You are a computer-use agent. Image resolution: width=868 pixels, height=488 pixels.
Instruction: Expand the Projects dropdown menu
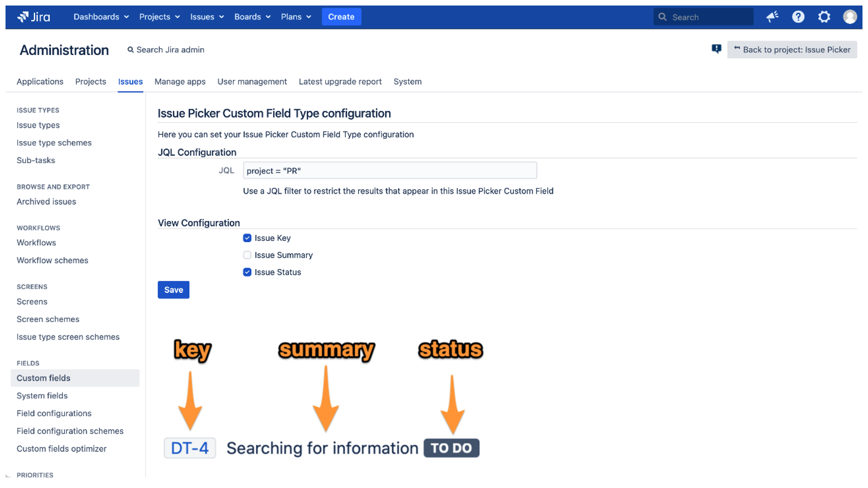click(159, 17)
